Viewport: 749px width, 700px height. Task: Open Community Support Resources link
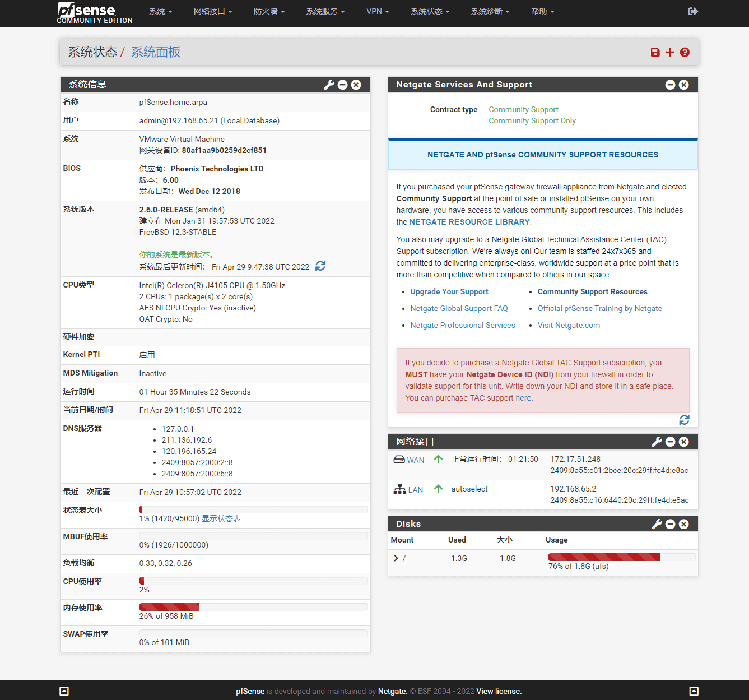[593, 291]
